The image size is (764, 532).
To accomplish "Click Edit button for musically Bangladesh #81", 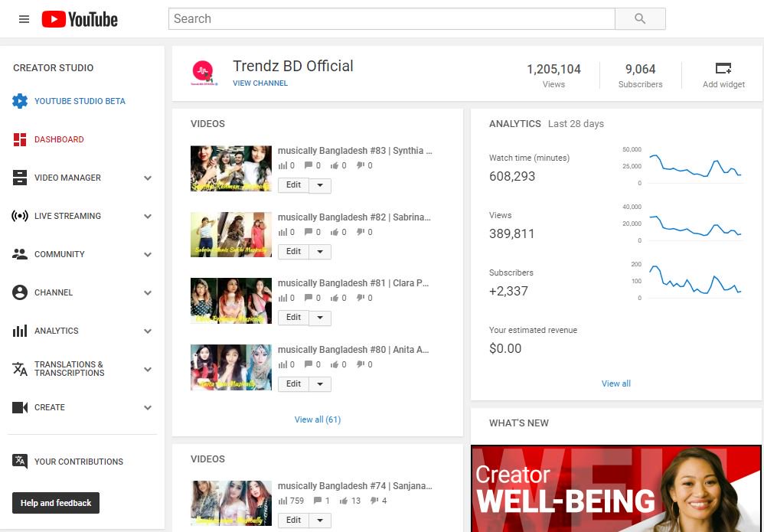I will tap(294, 318).
